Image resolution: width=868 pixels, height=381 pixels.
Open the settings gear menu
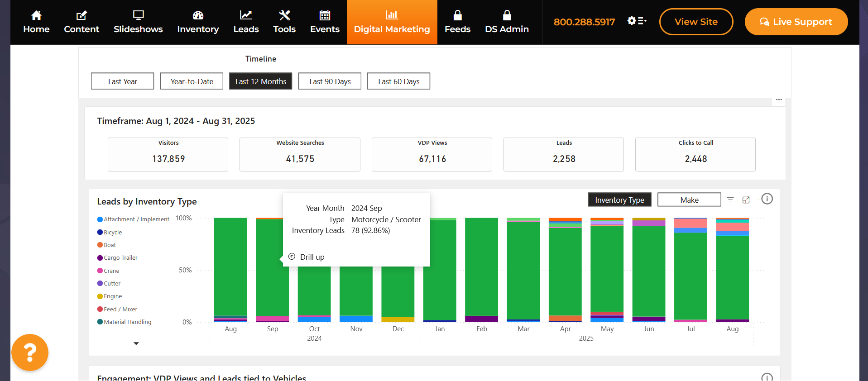click(x=637, y=21)
